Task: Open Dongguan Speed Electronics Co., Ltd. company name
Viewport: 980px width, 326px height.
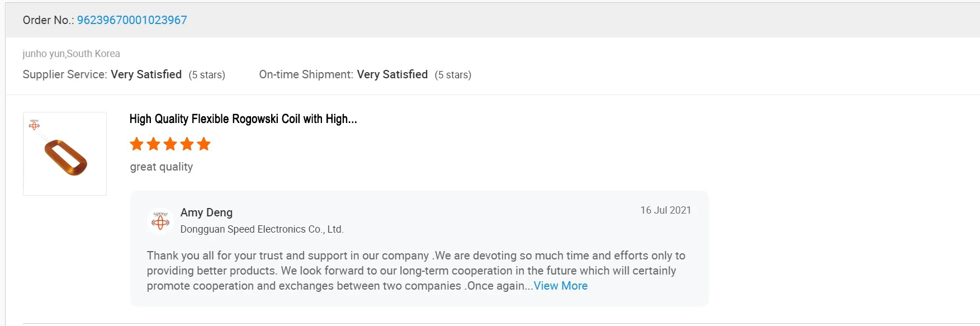Action: pyautogui.click(x=262, y=229)
